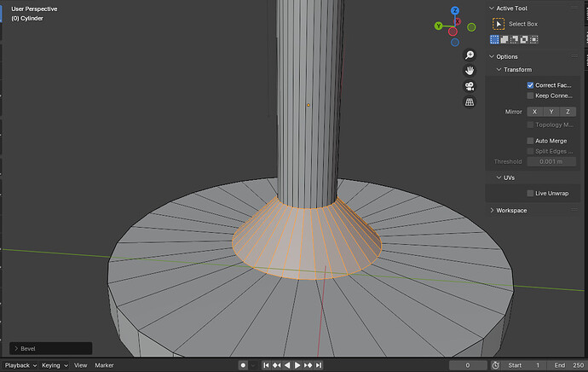Expand the Workspace panel

(x=492, y=211)
